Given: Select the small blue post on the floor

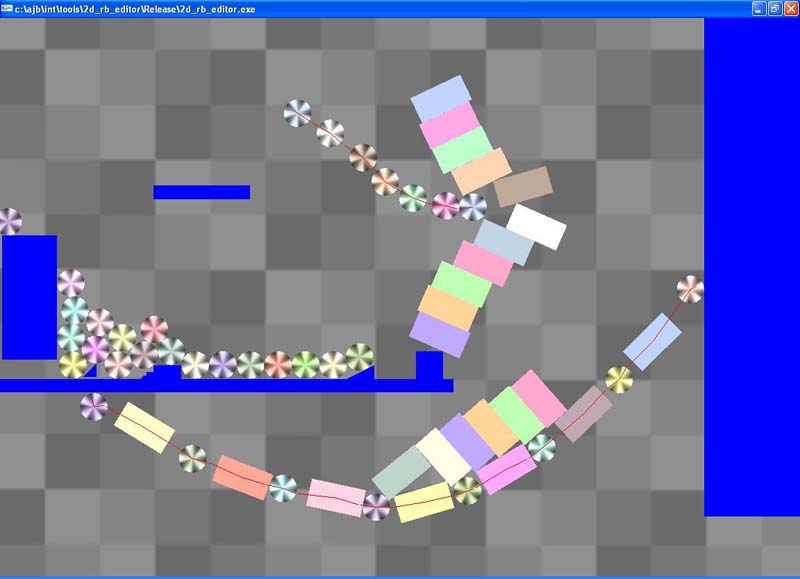Looking at the screenshot, I should pos(429,365).
